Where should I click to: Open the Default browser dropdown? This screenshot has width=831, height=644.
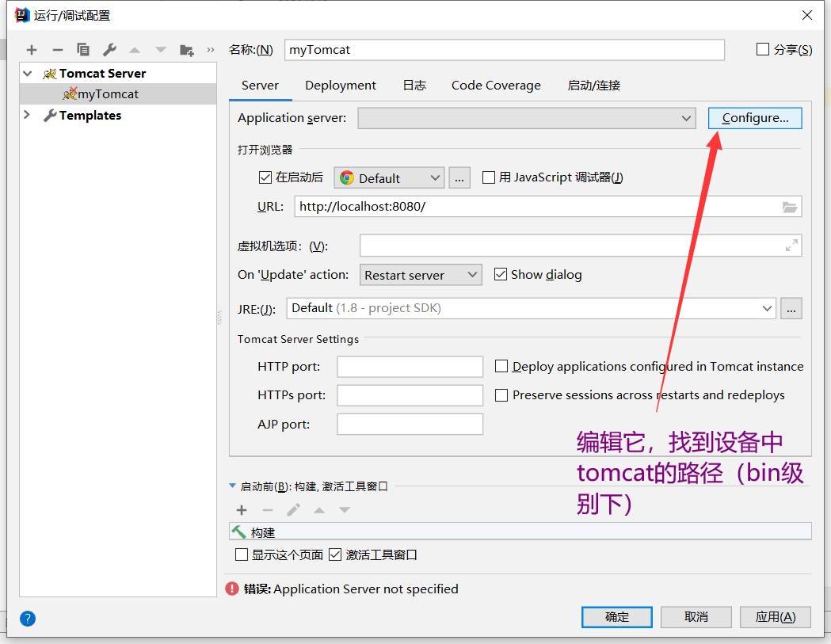coord(389,177)
